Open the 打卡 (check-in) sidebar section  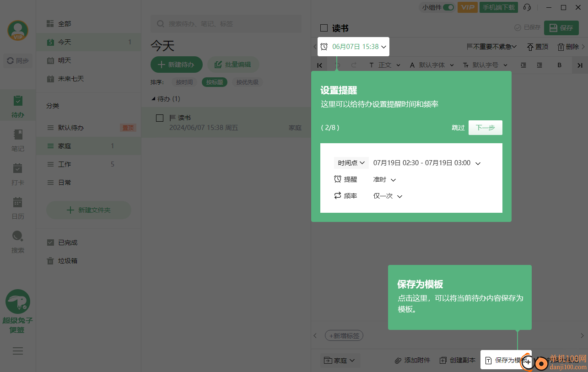18,174
